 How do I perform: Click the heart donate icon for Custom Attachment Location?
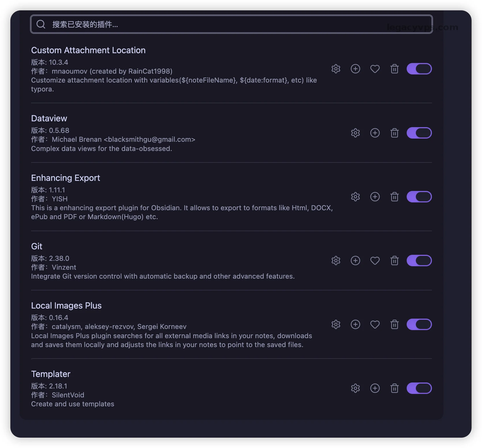coord(375,69)
